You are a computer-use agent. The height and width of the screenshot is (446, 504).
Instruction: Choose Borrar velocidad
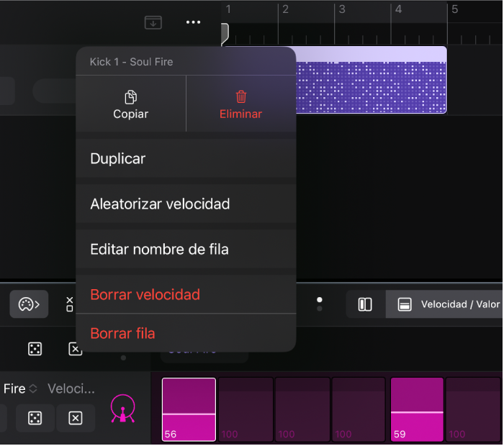coord(186,294)
